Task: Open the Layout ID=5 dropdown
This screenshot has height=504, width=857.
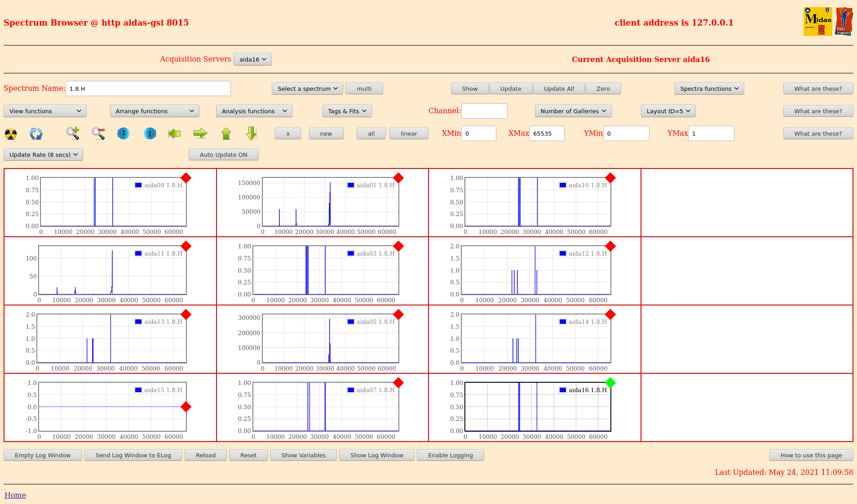Action: click(668, 111)
